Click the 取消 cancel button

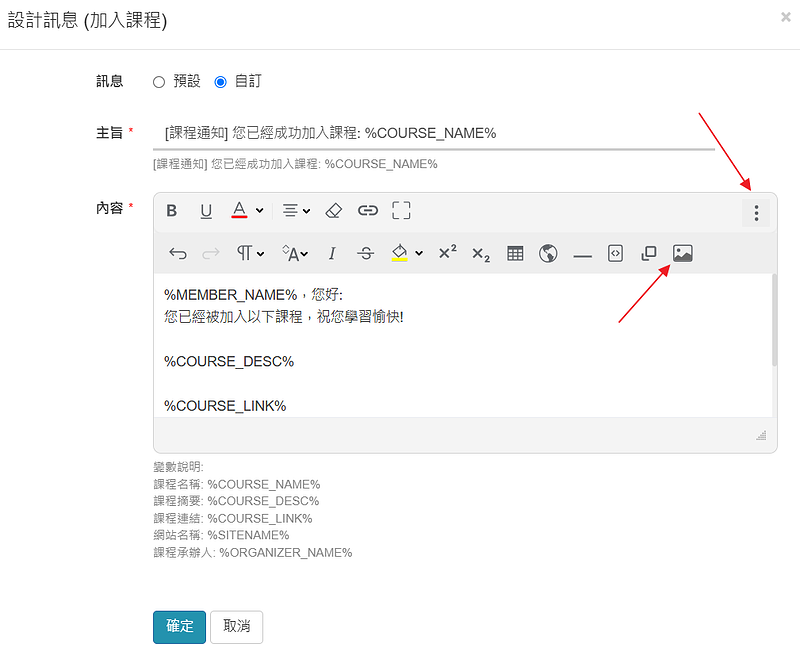point(237,627)
